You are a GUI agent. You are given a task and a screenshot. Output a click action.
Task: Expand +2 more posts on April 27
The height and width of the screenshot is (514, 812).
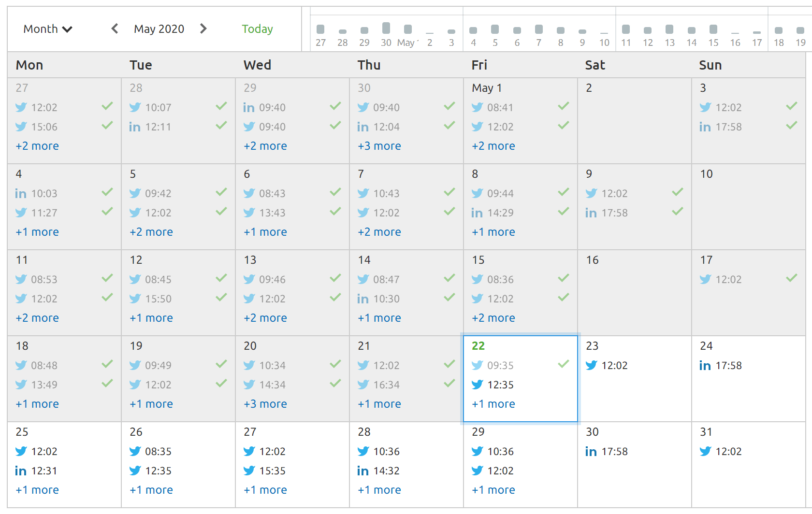[x=37, y=146]
